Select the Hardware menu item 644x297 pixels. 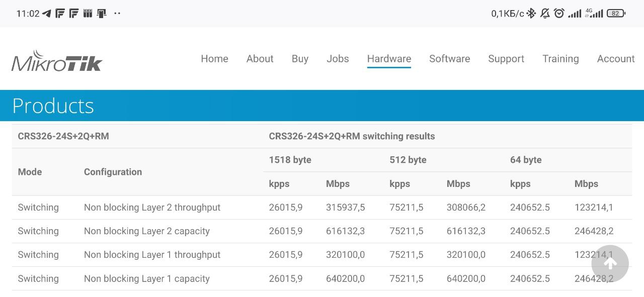tap(389, 59)
